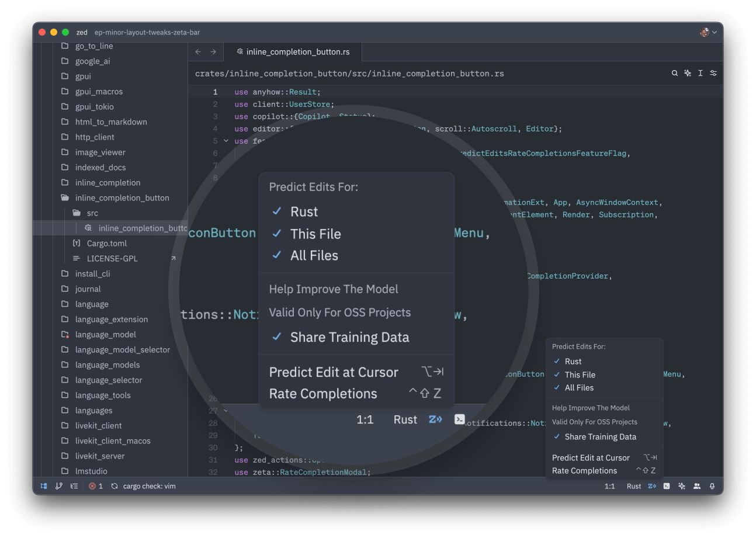This screenshot has width=756, height=538.
Task: Choose Rate Completions in small popup menu
Action: tap(605, 470)
